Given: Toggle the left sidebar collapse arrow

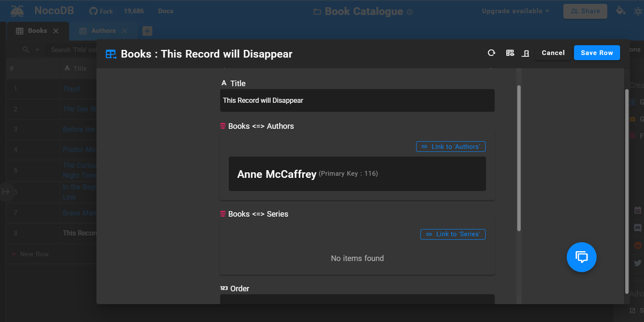Looking at the screenshot, I should [x=7, y=192].
